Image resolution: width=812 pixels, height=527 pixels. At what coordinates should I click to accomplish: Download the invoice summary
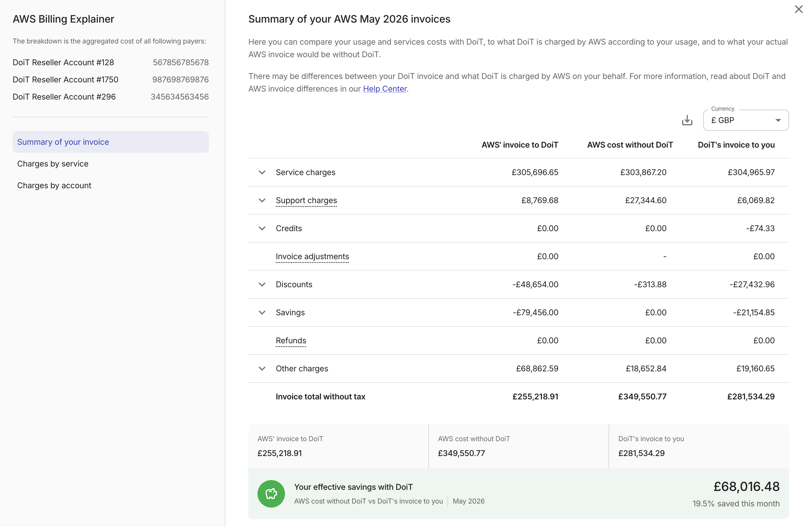(687, 120)
